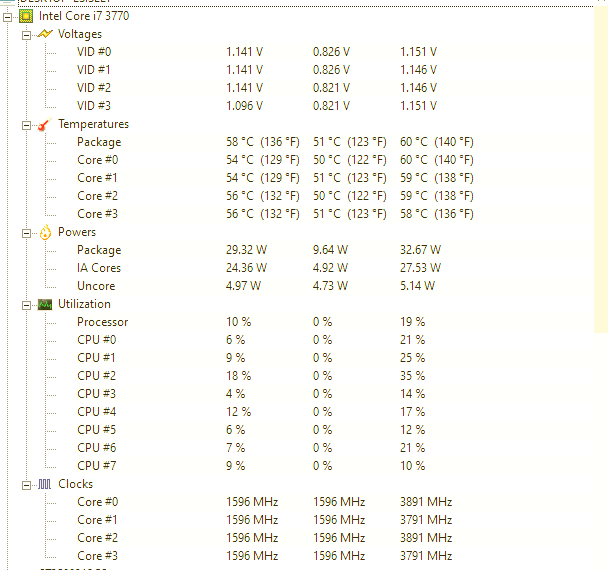Viewport: 608px width, 570px height.
Task: Click the 19 % Processor maximum value
Action: [x=413, y=322]
